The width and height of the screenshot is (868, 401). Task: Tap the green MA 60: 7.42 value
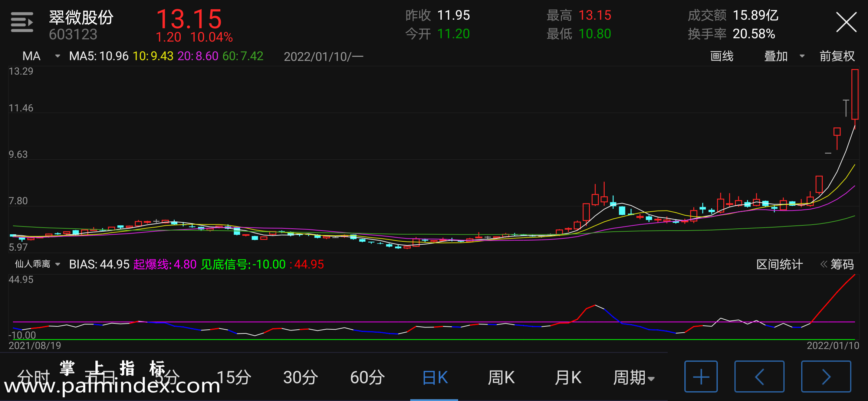click(x=243, y=56)
